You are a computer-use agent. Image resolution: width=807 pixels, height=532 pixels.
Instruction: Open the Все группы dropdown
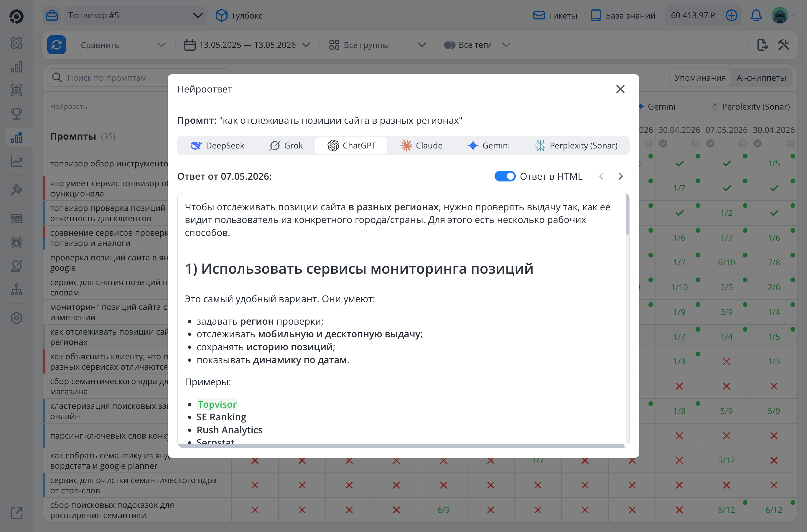(377, 45)
